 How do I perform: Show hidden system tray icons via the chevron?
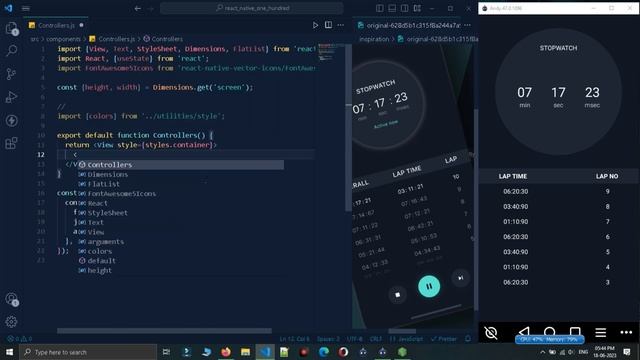(x=542, y=352)
